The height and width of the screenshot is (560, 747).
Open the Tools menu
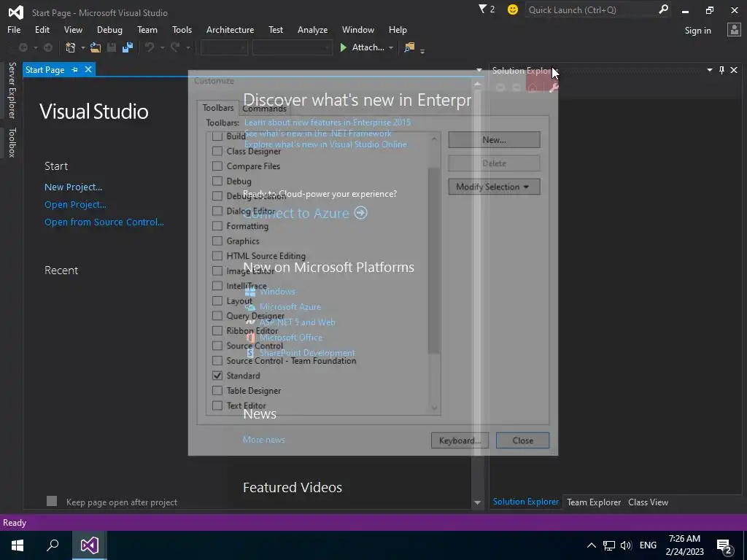(182, 29)
